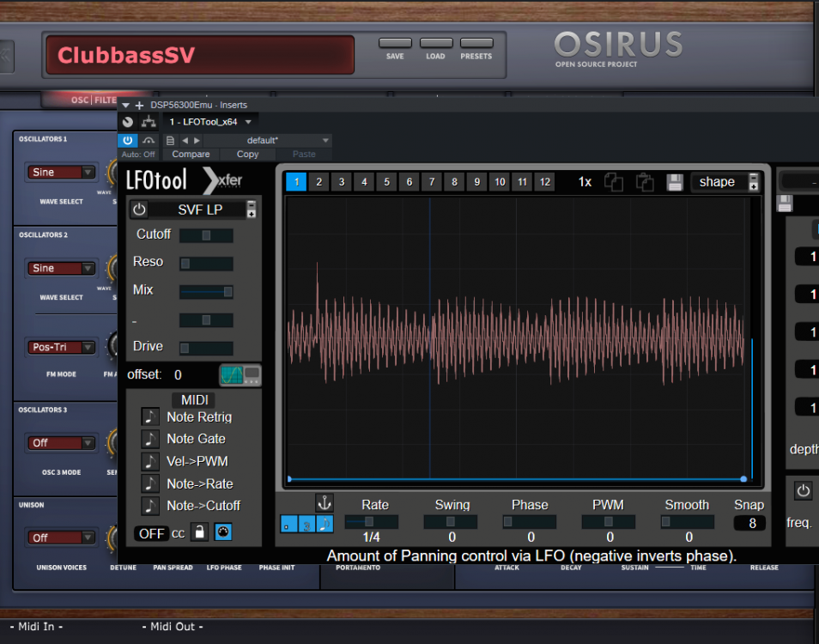Open the LFOTool_x64 insert selector dropdown
Image resolution: width=819 pixels, height=644 pixels.
(249, 122)
